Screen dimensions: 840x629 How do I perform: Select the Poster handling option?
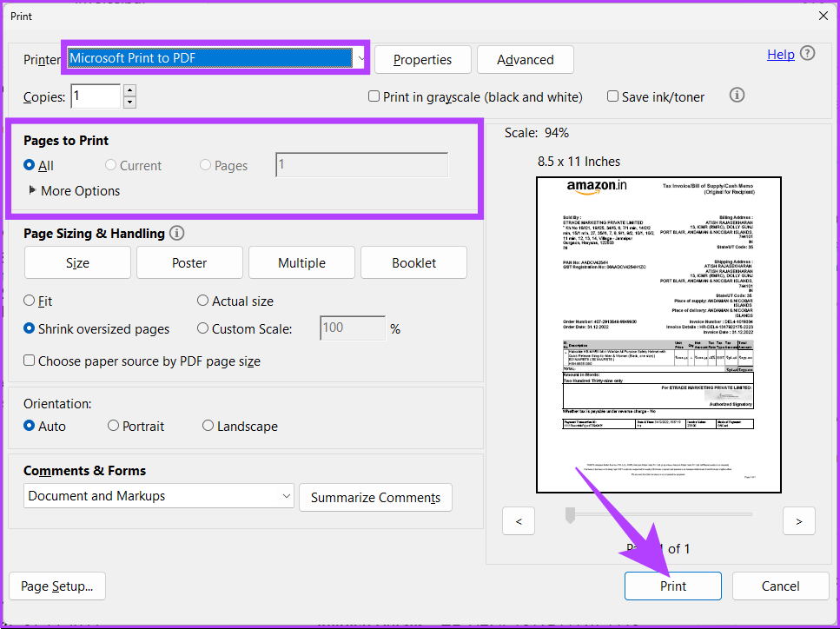[189, 262]
